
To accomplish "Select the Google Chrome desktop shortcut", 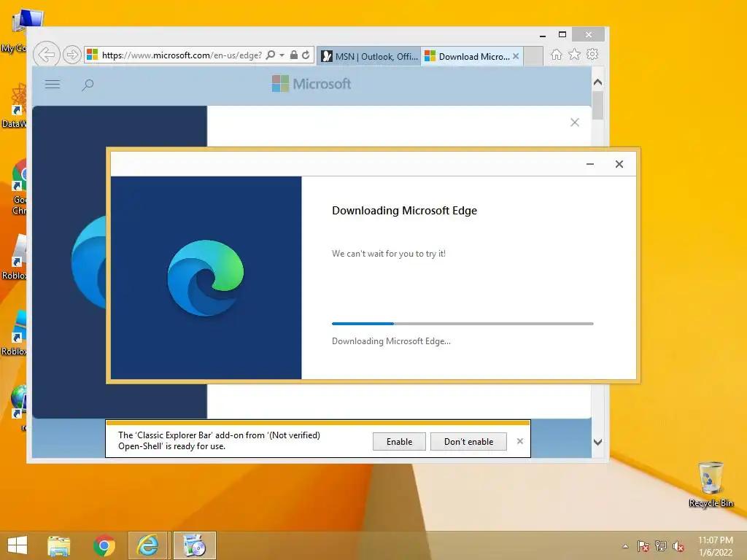I will click(18, 188).
